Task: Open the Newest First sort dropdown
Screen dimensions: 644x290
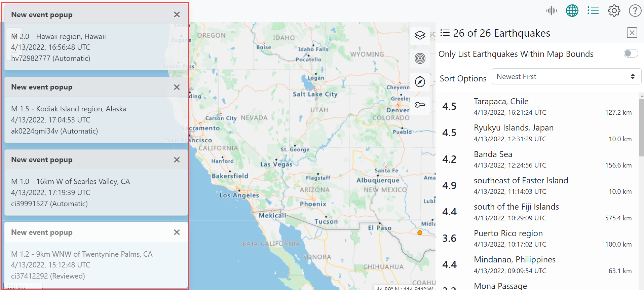Action: point(566,77)
